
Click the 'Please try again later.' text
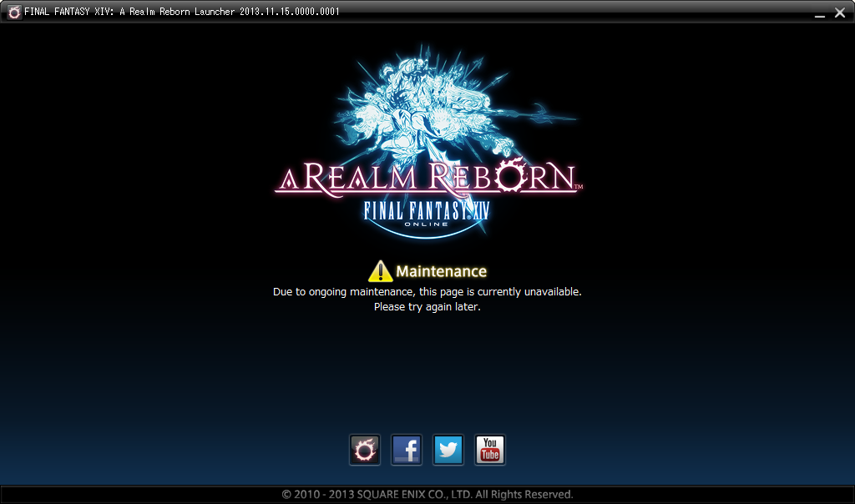point(427,307)
